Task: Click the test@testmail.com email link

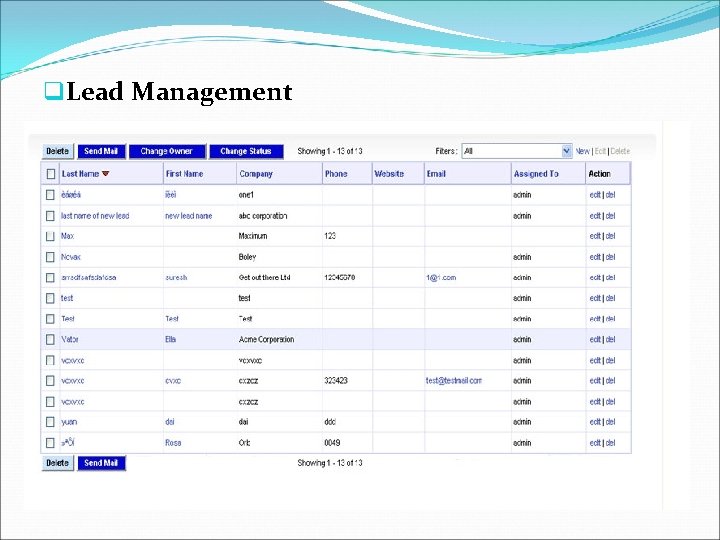Action: (x=454, y=381)
